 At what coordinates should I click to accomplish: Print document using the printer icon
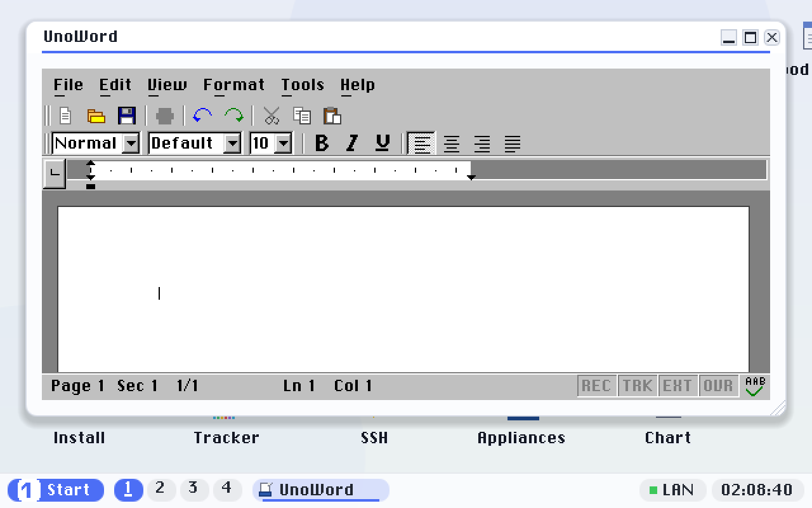coord(165,116)
